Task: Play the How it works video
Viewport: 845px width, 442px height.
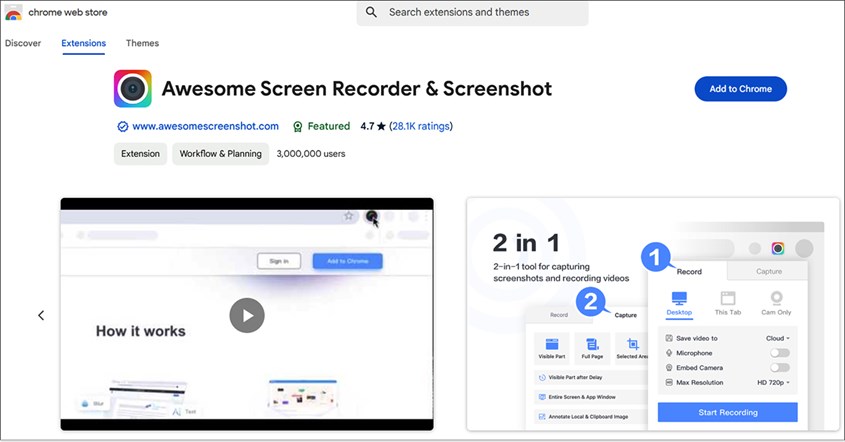Action: (x=247, y=315)
